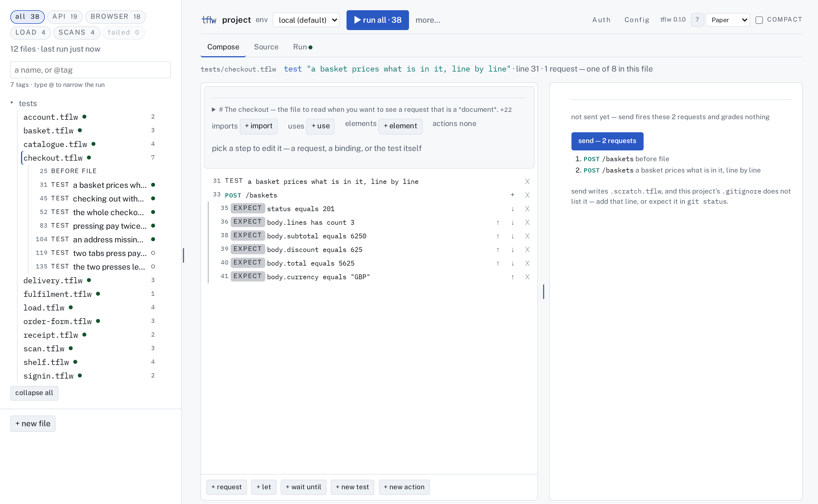
Task: Expand the checkout file comment header
Action: pos(214,110)
